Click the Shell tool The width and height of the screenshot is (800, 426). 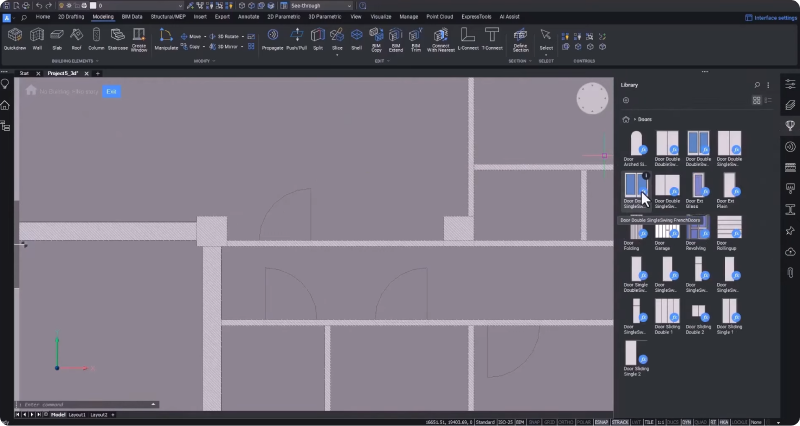(357, 39)
